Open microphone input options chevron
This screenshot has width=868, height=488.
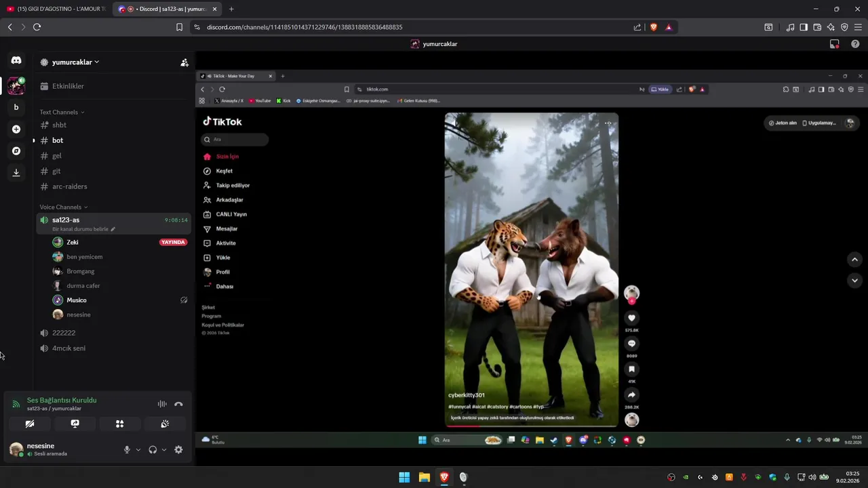138,449
